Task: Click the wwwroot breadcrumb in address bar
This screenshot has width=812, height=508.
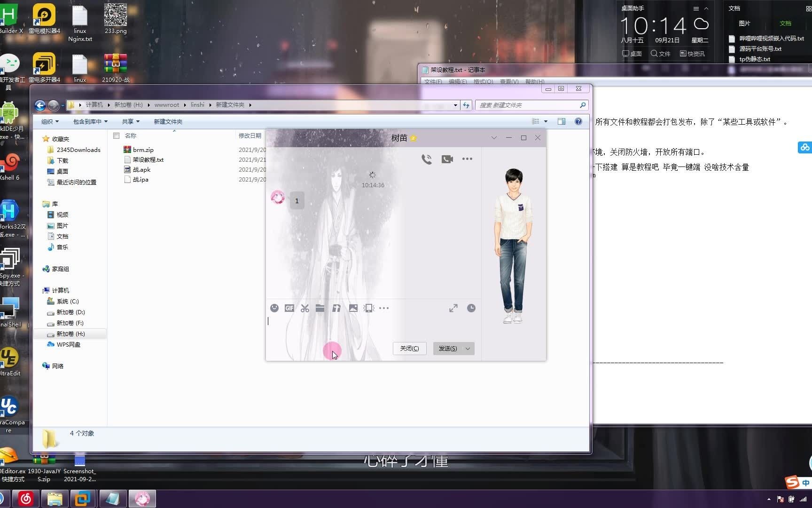Action: click(x=166, y=105)
